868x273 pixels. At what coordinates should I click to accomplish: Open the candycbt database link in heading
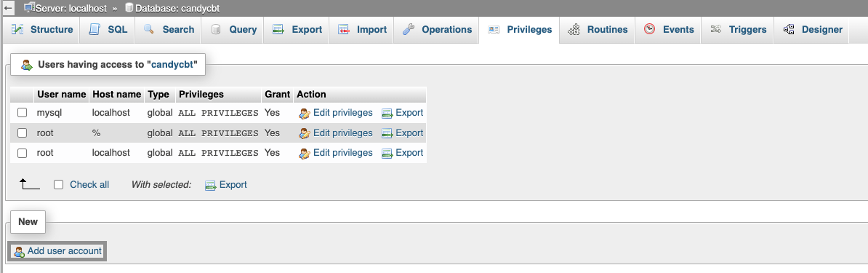(172, 64)
